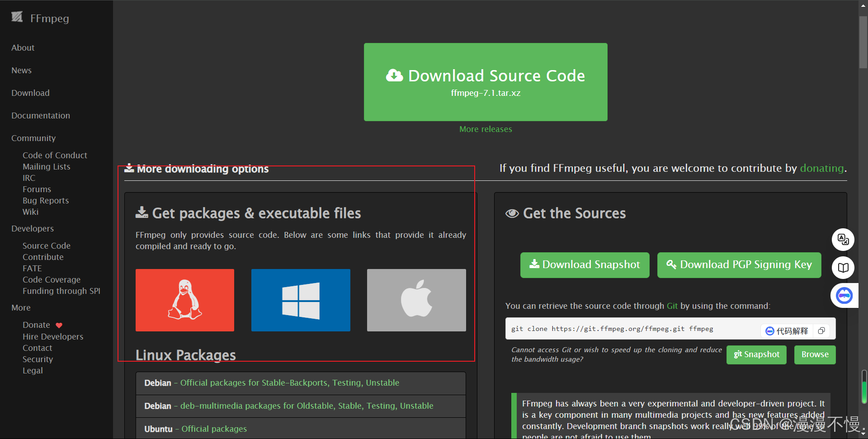Click the FFmpeg site title text
Image resolution: width=868 pixels, height=439 pixels.
pyautogui.click(x=50, y=19)
